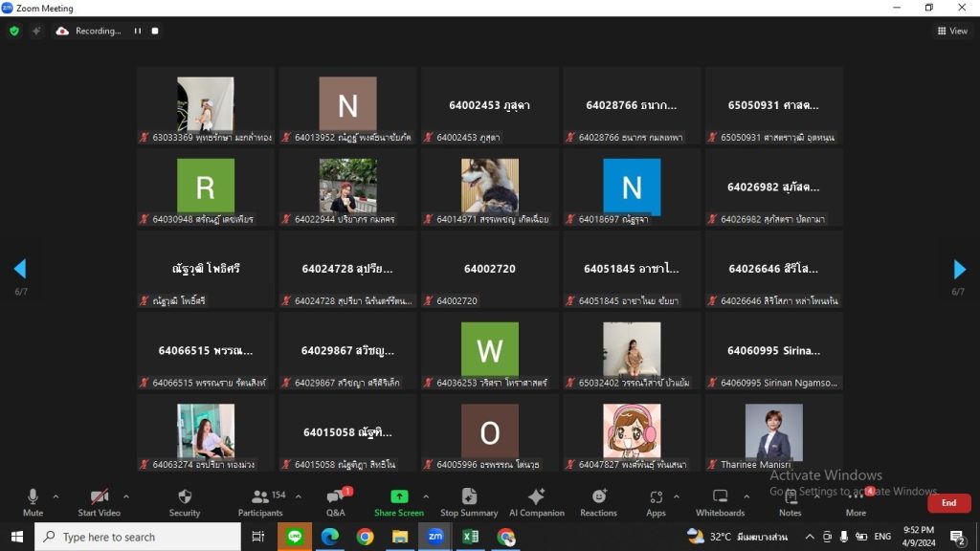Select the tile with the green W avatar

point(490,350)
